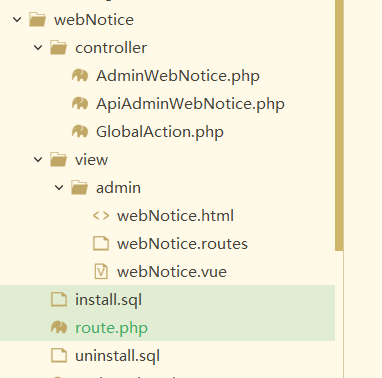Open AdminWebNotice.php file

pos(178,76)
